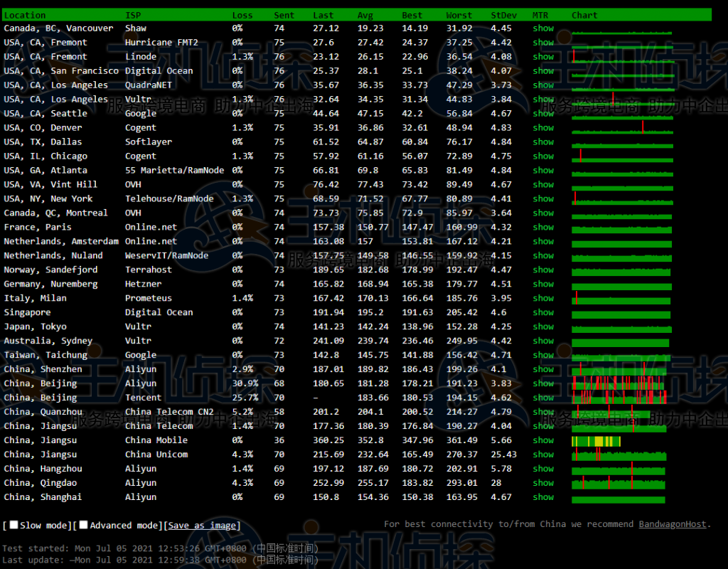Click the Hangzhou Aliyun latency chart
This screenshot has width=728, height=569.
click(619, 469)
